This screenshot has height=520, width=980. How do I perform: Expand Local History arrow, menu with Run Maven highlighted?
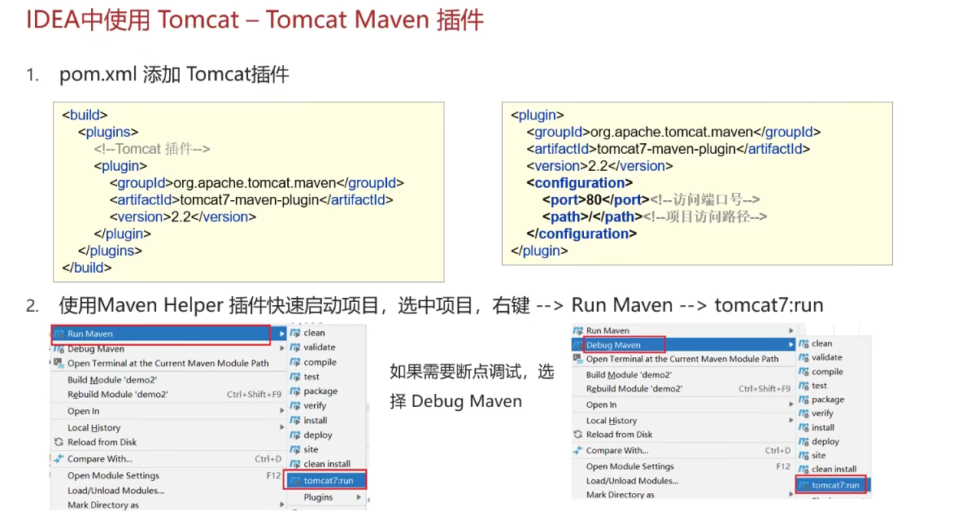(283, 427)
